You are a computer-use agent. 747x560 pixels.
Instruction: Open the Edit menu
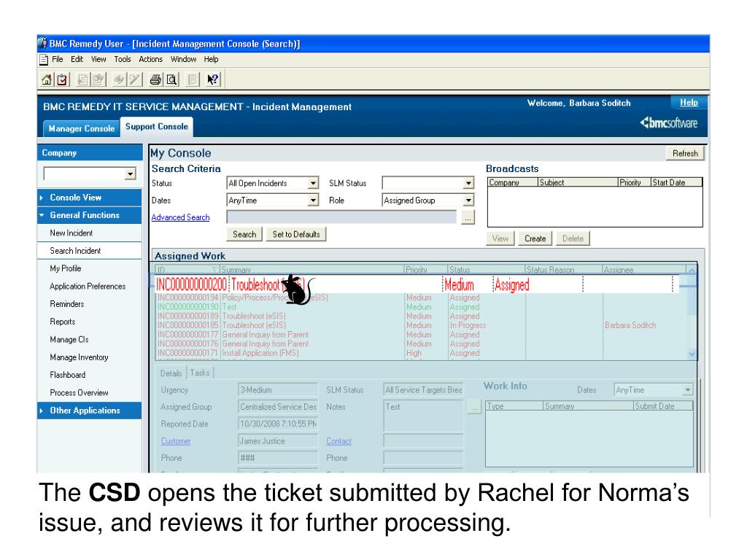coord(77,60)
